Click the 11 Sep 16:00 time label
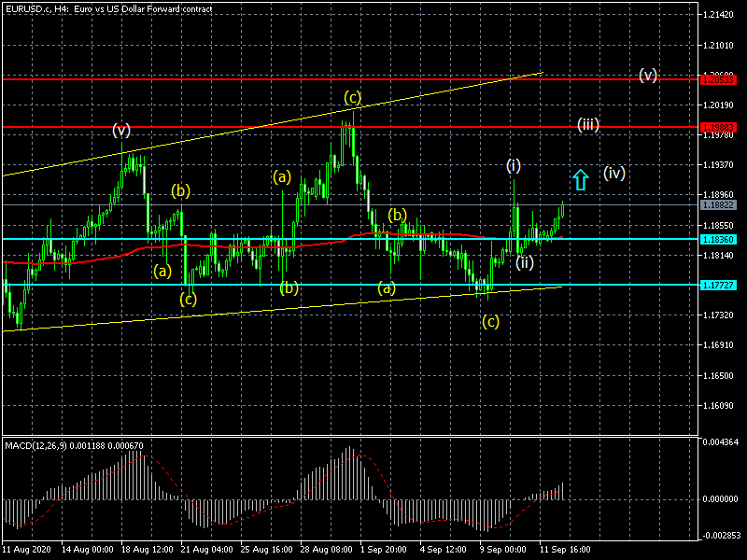The image size is (747, 560). point(565,549)
